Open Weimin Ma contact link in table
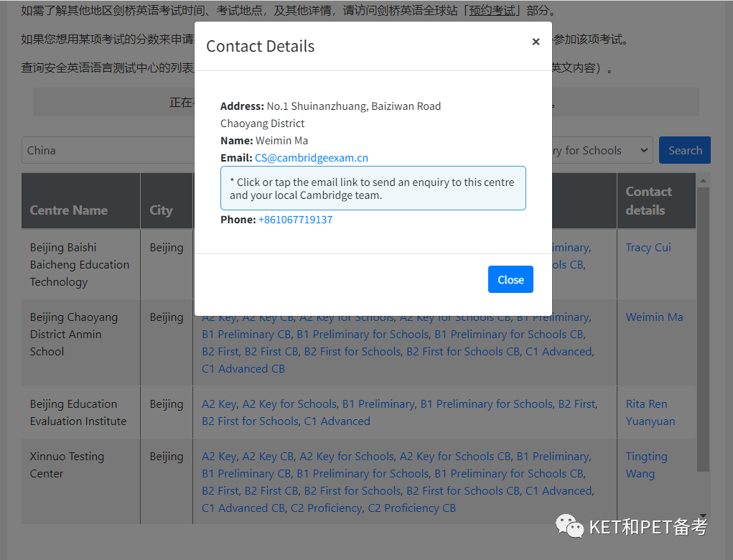Viewport: 733px width, 560px height. (655, 317)
